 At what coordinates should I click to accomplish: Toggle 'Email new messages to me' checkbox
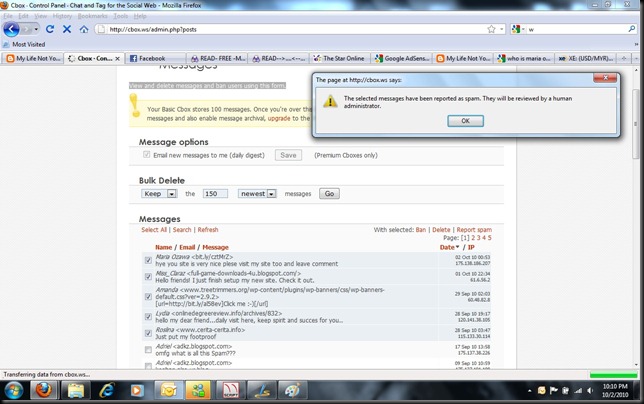(x=147, y=155)
